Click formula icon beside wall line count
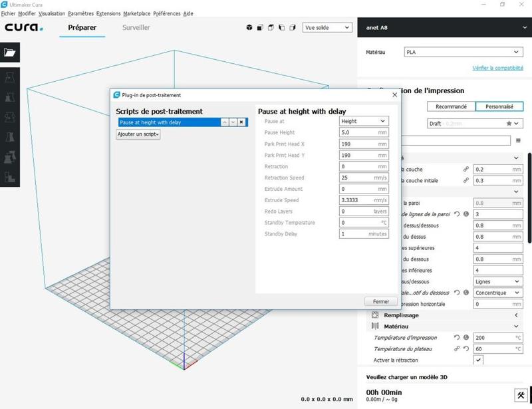 click(466, 214)
